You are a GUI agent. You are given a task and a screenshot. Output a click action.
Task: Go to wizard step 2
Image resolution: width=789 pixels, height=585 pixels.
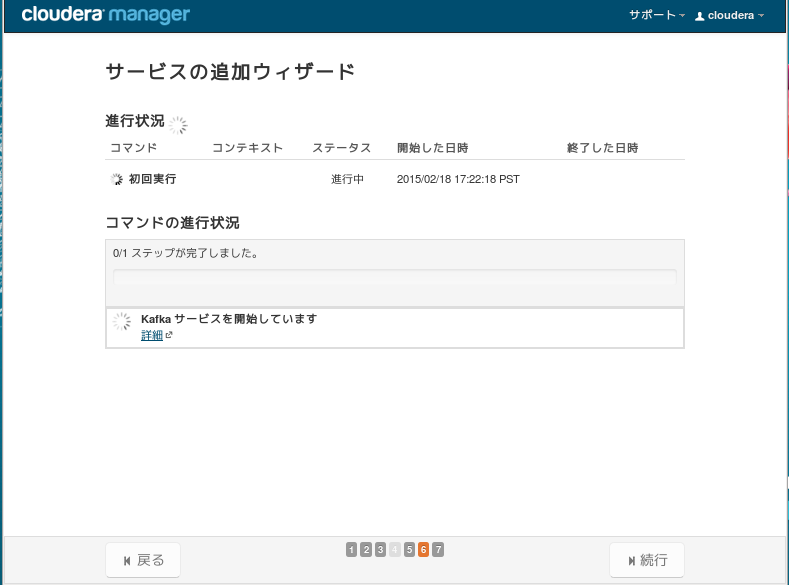(366, 550)
